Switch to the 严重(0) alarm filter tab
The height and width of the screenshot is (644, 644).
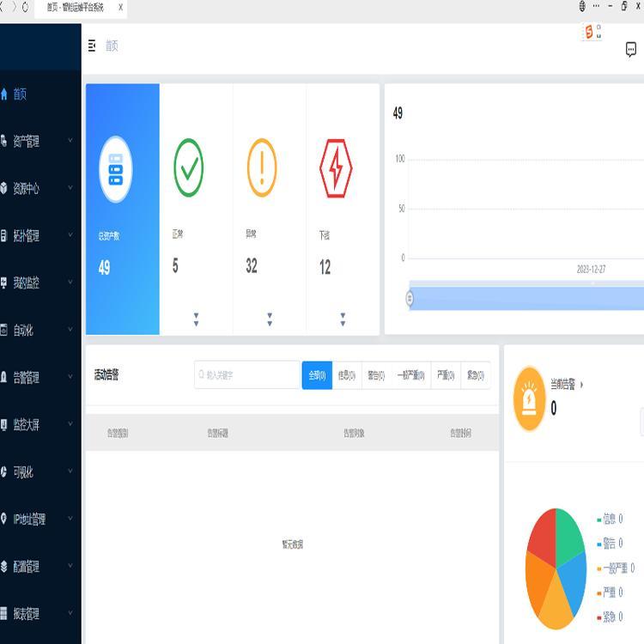446,375
